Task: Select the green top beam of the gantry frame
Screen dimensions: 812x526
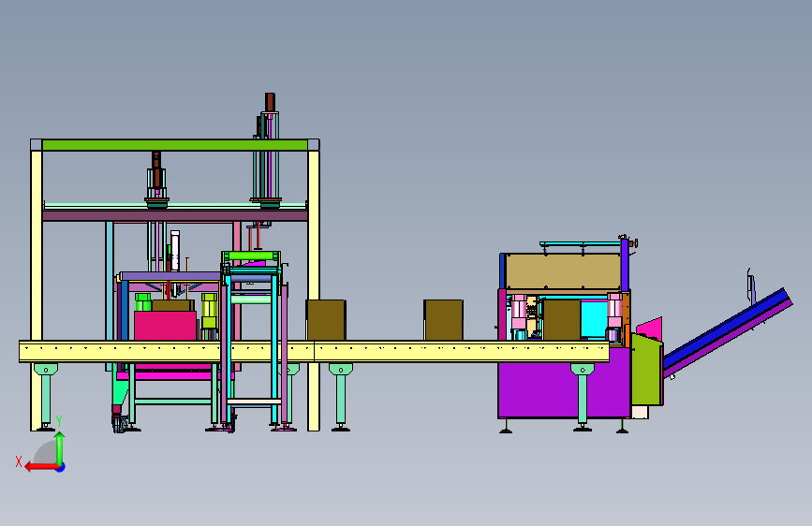Action: click(175, 145)
